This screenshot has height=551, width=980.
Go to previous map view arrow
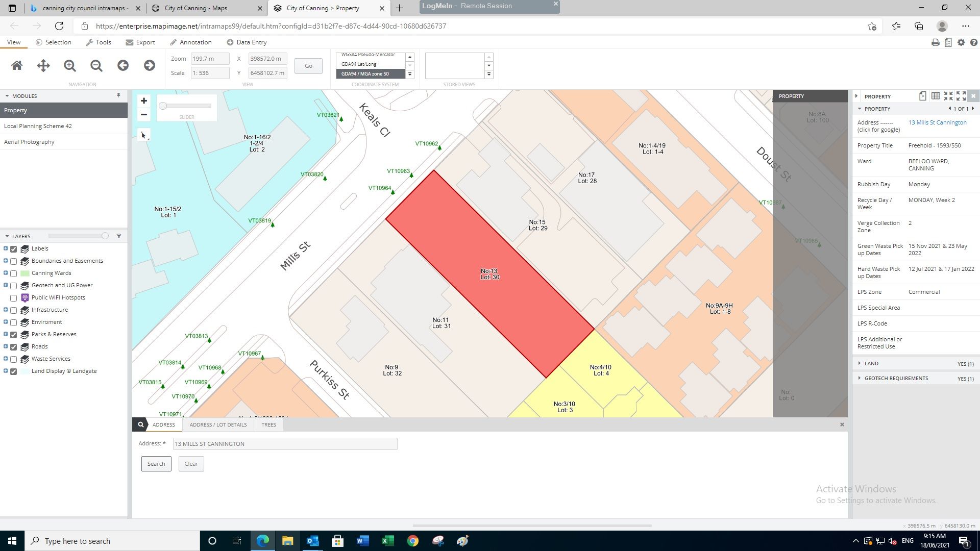(x=123, y=65)
